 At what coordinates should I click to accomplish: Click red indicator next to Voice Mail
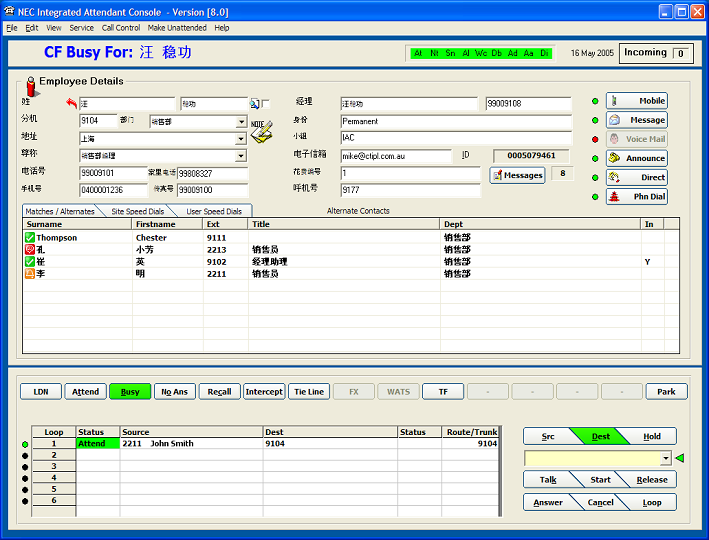pos(595,139)
